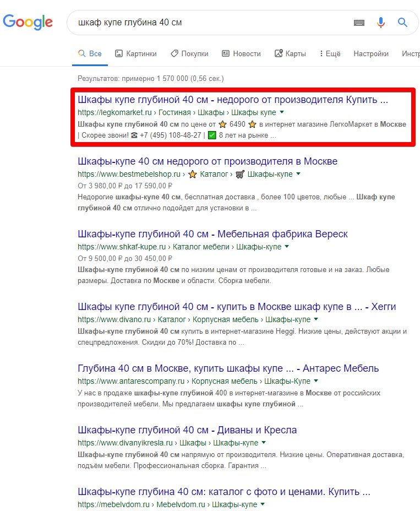
Task: Click the Картинки tab image icon
Action: click(x=118, y=53)
